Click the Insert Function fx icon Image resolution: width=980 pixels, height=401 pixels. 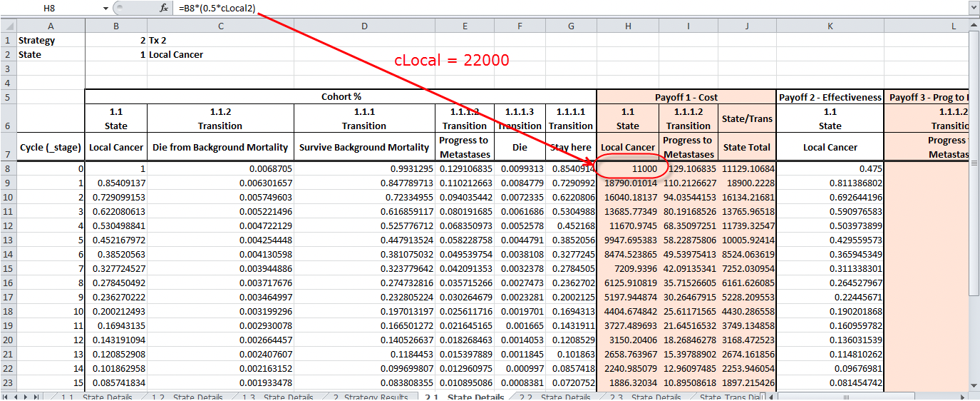164,8
